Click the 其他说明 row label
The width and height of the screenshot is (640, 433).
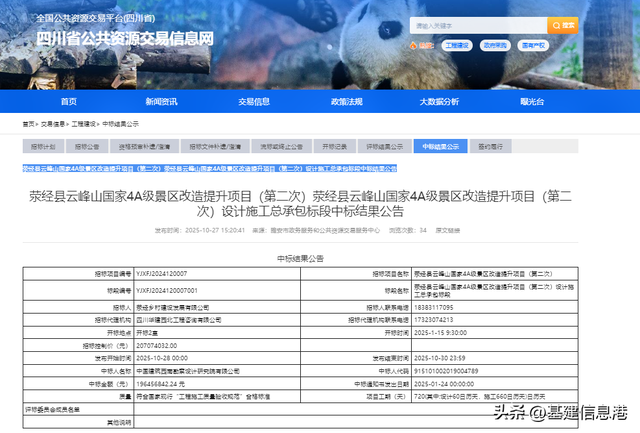pyautogui.click(x=119, y=423)
